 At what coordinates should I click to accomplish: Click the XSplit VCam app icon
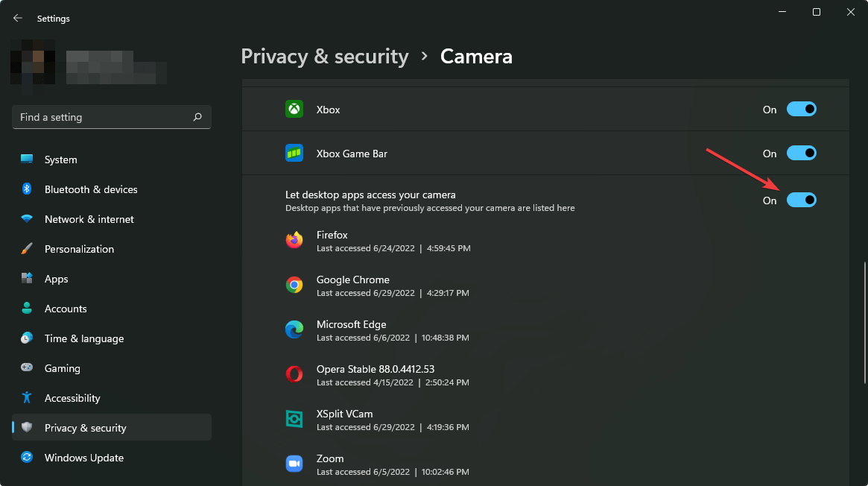point(294,419)
